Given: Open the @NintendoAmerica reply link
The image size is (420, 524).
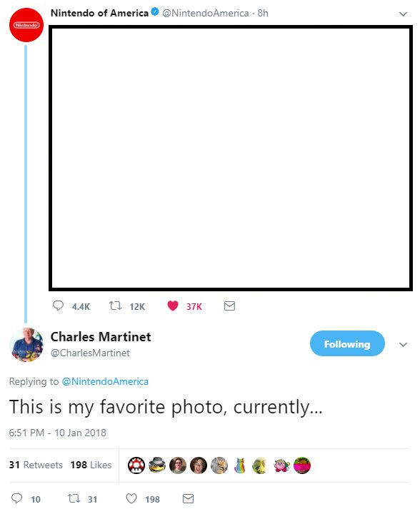Looking at the screenshot, I should (105, 381).
